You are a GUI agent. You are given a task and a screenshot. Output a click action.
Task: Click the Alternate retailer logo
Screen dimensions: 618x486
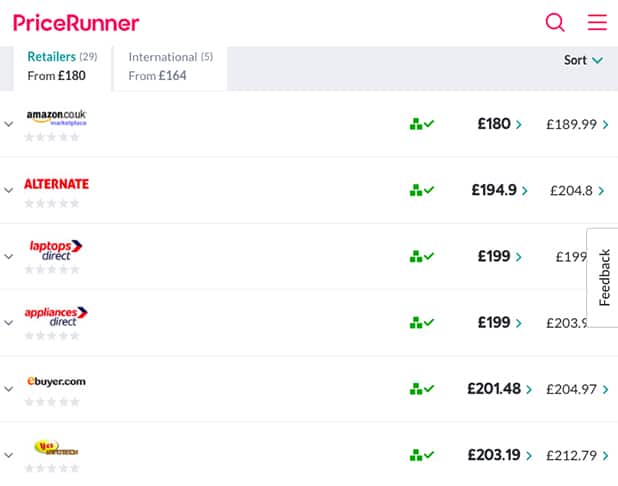click(x=56, y=184)
